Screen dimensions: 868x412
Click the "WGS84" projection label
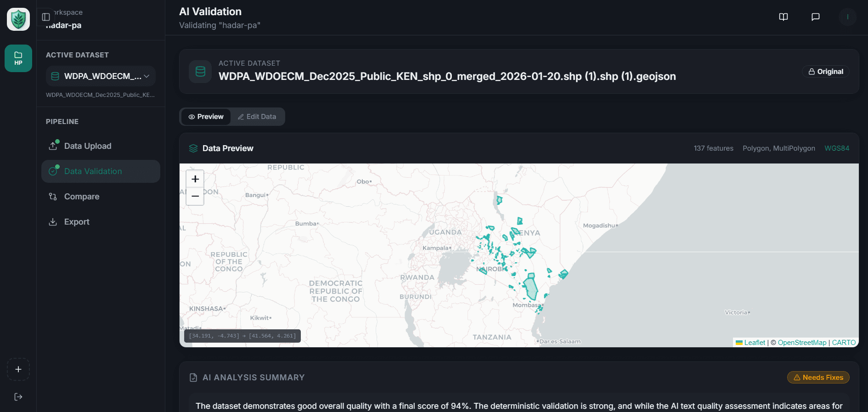837,148
